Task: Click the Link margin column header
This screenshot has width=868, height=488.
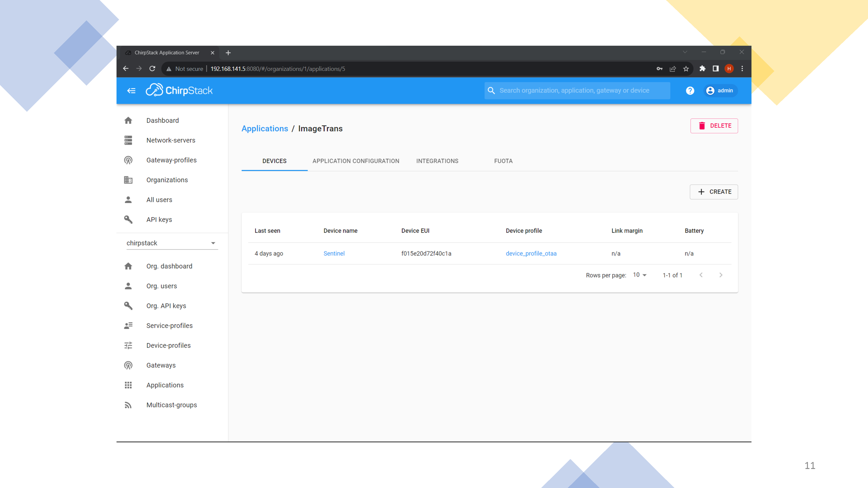Action: (x=627, y=231)
